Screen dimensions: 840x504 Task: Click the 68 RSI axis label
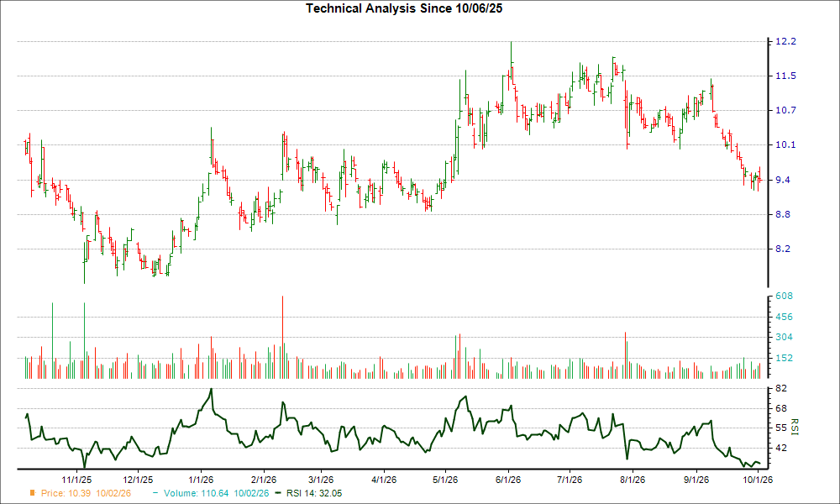[781, 408]
